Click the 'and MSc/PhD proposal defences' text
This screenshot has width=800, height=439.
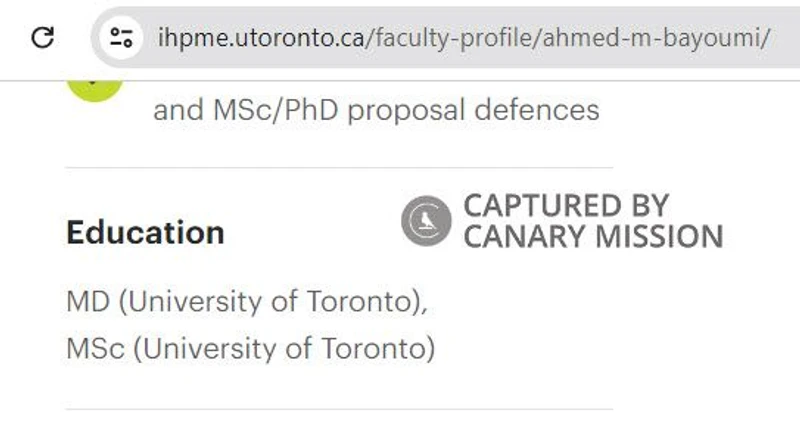tap(376, 110)
